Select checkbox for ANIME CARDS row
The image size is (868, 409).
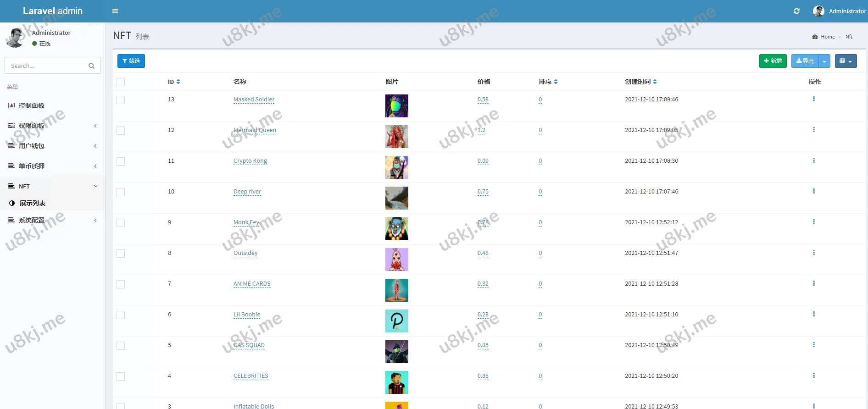[121, 284]
